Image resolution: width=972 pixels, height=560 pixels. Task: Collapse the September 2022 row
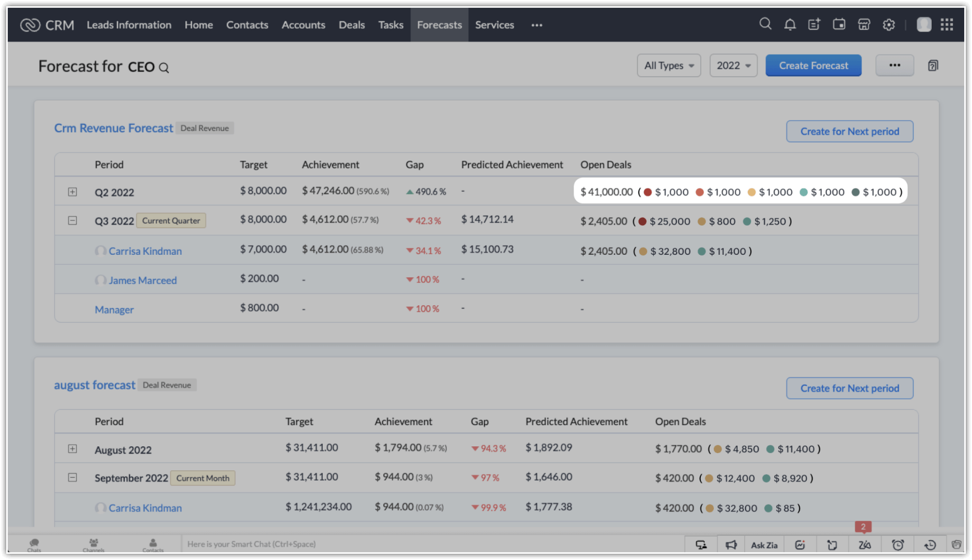coord(72,478)
